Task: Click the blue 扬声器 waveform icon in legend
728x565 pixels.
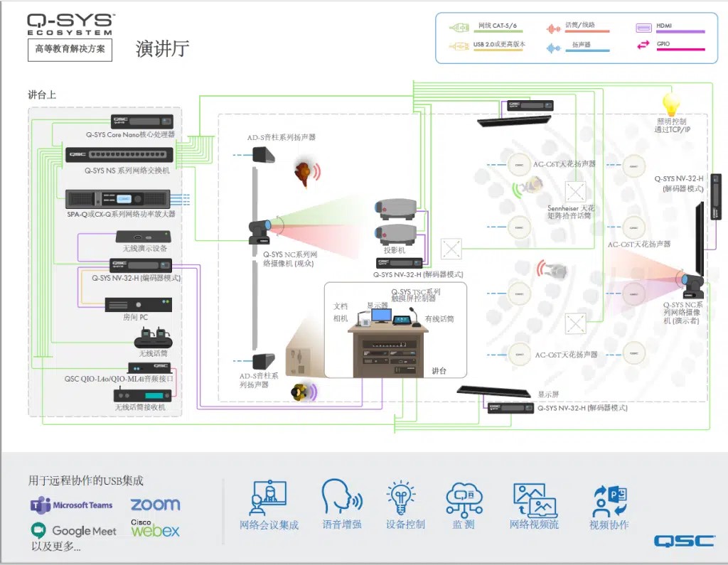Action: pyautogui.click(x=553, y=48)
